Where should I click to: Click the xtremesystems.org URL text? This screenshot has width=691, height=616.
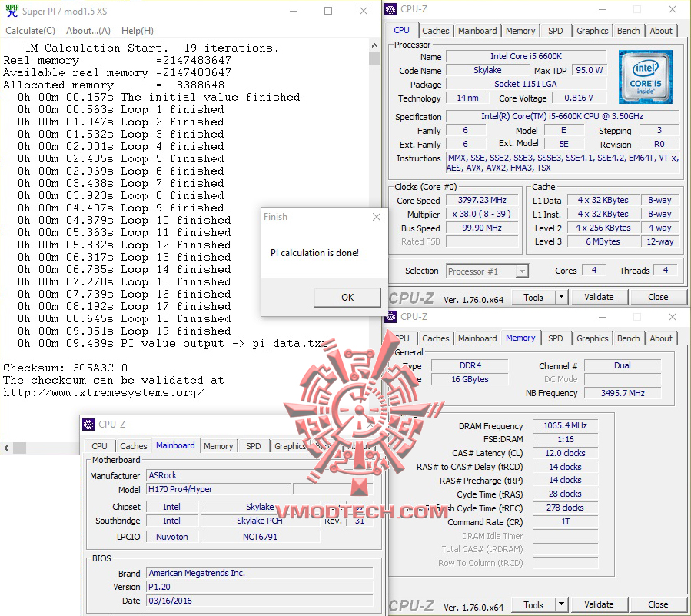[104, 392]
